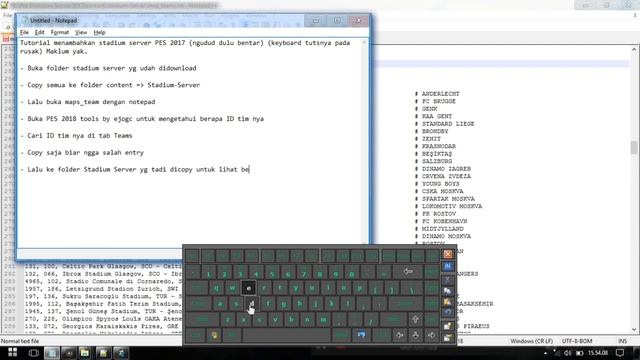This screenshot has width=640, height=360.
Task: Open the Help menu in Untitled Notepad
Action: tap(99, 32)
